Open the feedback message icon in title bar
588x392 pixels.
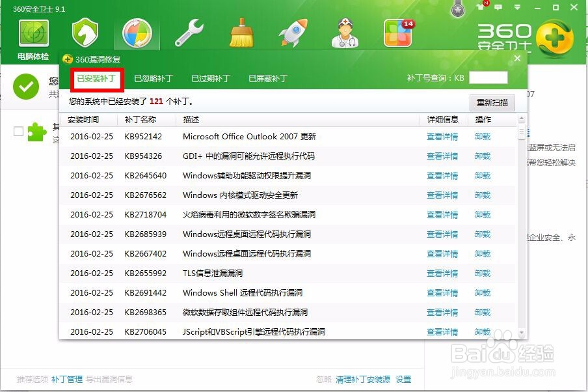click(x=498, y=7)
